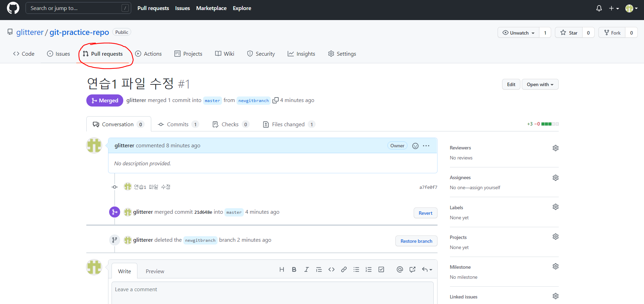Insert code formatting in comment editor

tap(331, 269)
